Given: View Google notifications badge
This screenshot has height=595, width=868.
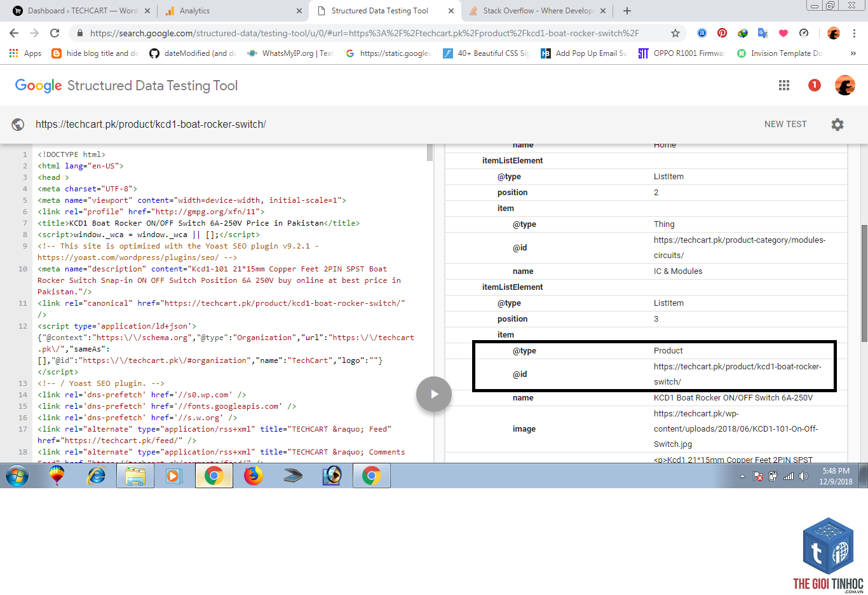Looking at the screenshot, I should [x=814, y=85].
